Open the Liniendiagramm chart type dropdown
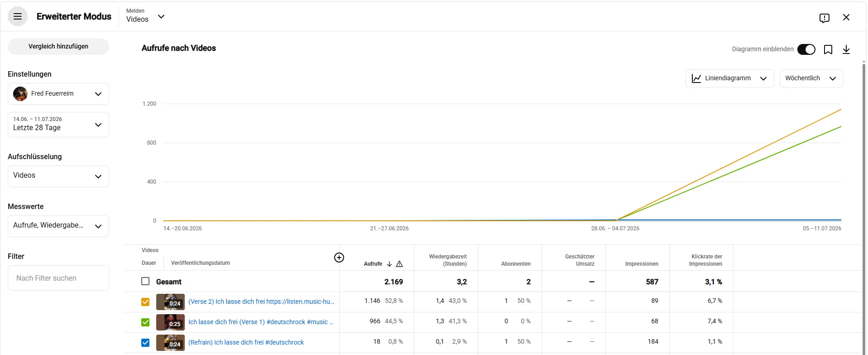The height and width of the screenshot is (355, 868). [729, 78]
